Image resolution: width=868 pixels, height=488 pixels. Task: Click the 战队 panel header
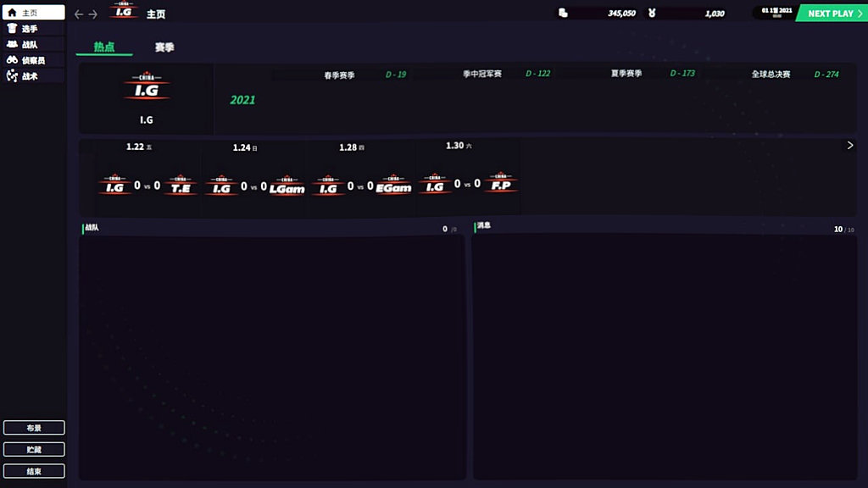(92, 227)
